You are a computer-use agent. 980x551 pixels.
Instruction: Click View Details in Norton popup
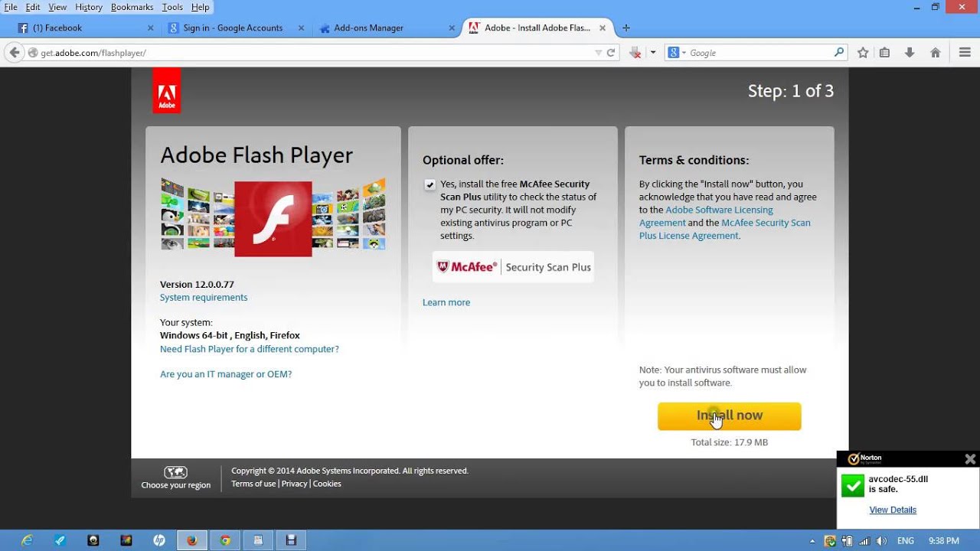pos(893,510)
